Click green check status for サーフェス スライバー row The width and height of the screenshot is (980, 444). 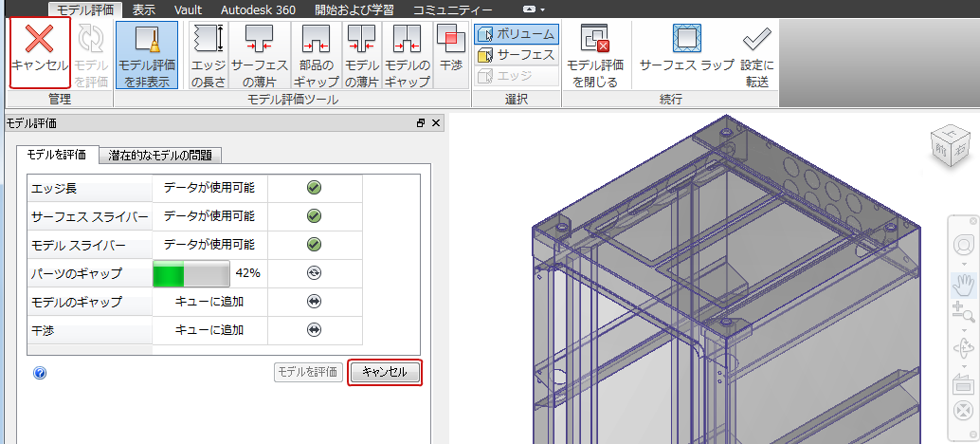pyautogui.click(x=314, y=215)
